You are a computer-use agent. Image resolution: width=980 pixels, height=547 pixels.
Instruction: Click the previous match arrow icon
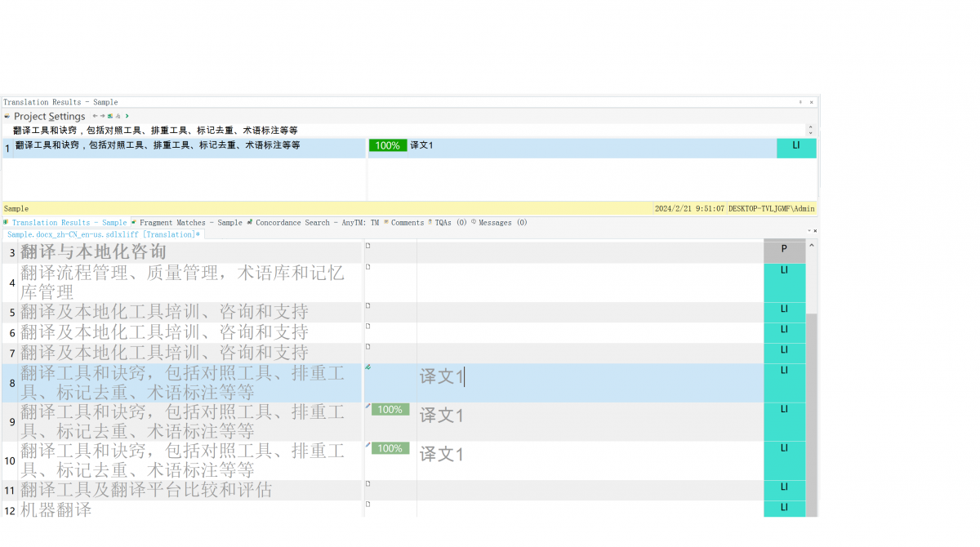[x=95, y=116]
